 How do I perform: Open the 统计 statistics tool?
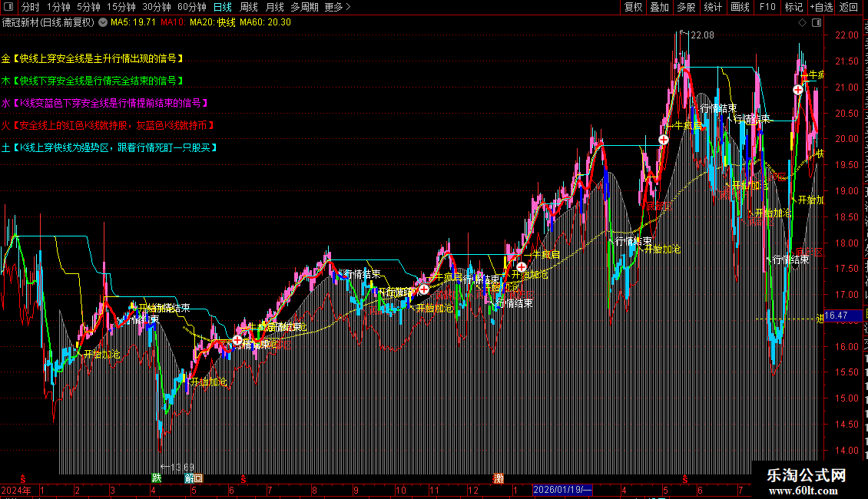[x=713, y=7]
